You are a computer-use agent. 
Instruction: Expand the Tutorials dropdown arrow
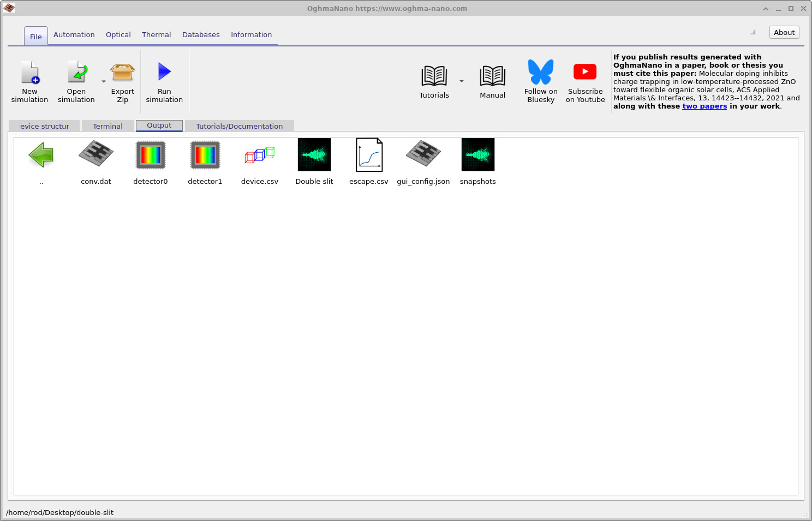pyautogui.click(x=461, y=81)
